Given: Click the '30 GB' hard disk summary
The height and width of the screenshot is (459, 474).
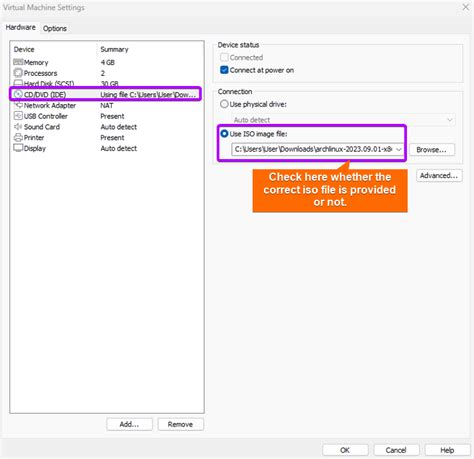Looking at the screenshot, I should (x=109, y=83).
